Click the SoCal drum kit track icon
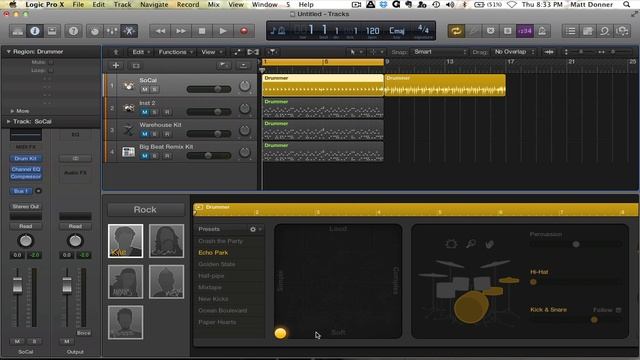 click(x=128, y=86)
